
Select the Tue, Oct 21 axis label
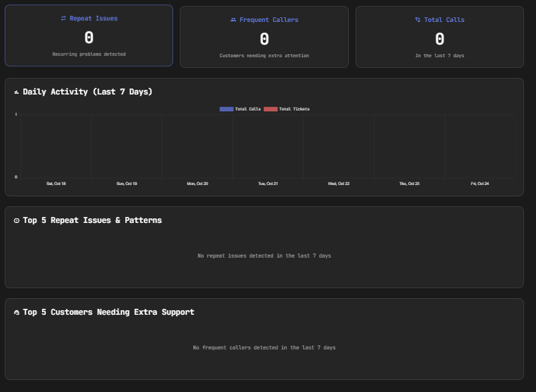point(268,183)
